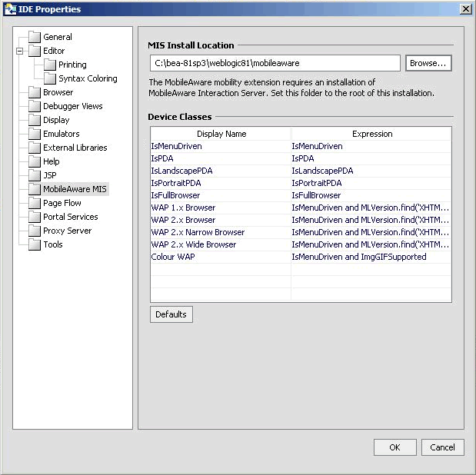Click the Expression column header
476x475 pixels.
pos(371,134)
